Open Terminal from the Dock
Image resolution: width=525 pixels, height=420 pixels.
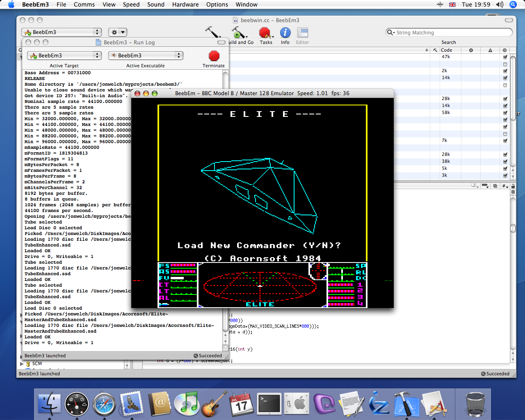(x=269, y=404)
